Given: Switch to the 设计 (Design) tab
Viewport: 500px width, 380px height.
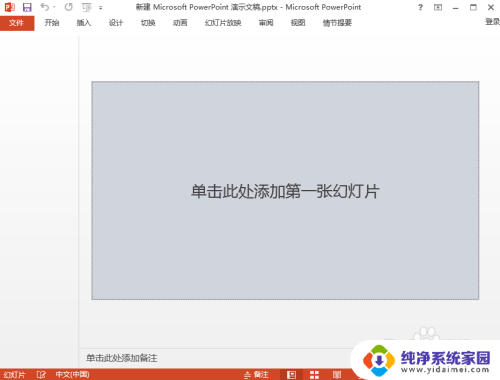Looking at the screenshot, I should point(116,23).
